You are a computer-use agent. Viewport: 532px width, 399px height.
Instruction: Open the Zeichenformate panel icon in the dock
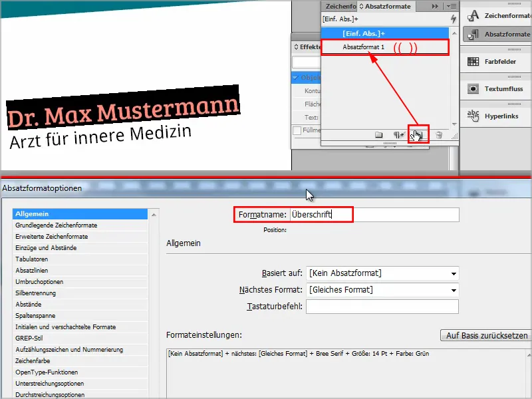click(x=473, y=15)
